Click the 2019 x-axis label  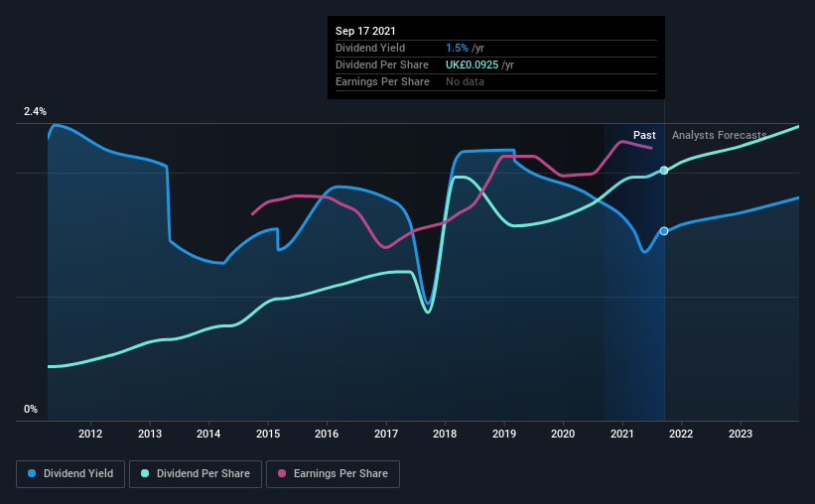504,434
